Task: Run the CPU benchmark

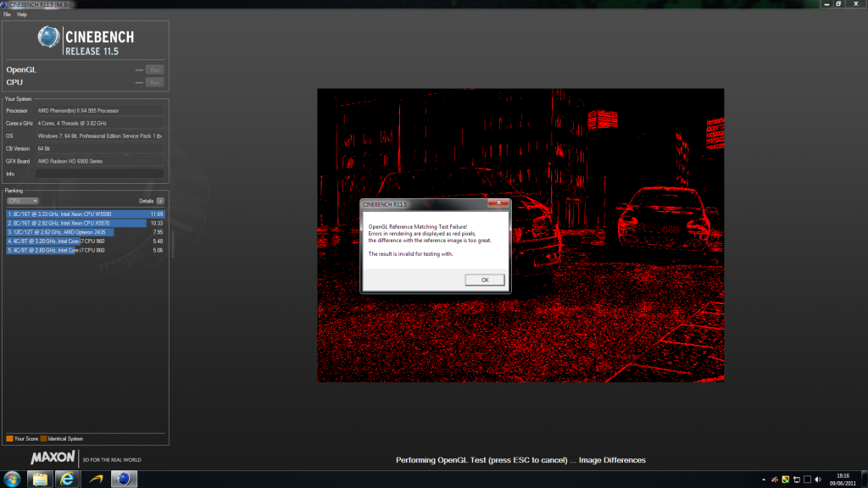Action: click(x=154, y=82)
